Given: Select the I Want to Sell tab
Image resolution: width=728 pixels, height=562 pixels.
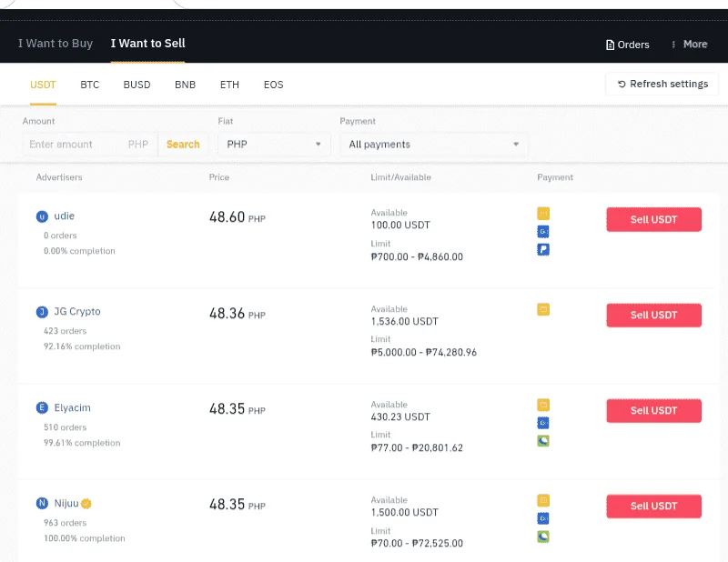Looking at the screenshot, I should tap(147, 43).
